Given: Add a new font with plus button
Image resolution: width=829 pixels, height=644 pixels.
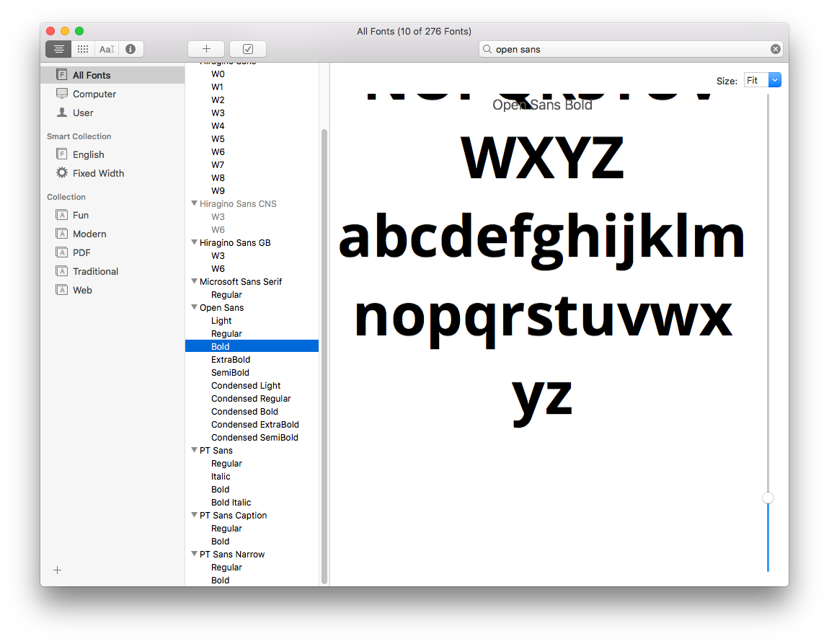Looking at the screenshot, I should [206, 49].
